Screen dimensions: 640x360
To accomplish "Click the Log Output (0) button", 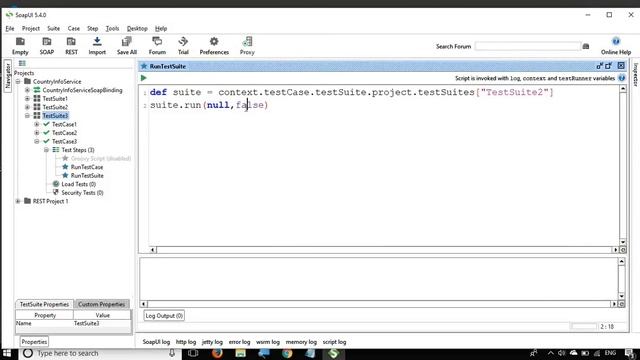I will [x=164, y=316].
